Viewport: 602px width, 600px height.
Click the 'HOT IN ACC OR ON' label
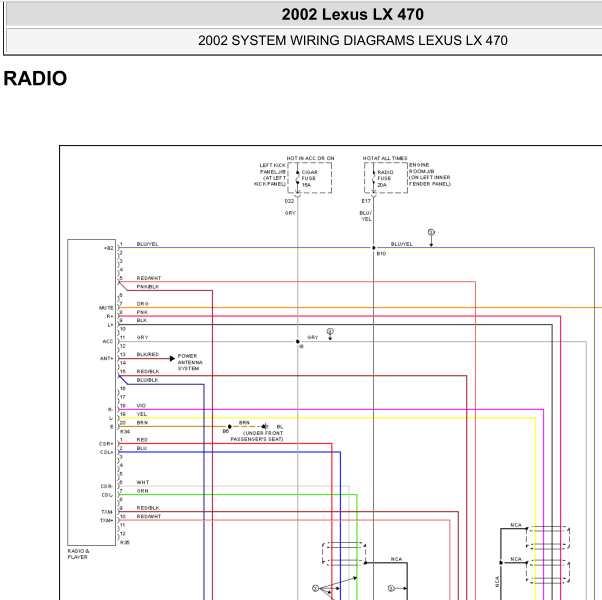point(310,158)
